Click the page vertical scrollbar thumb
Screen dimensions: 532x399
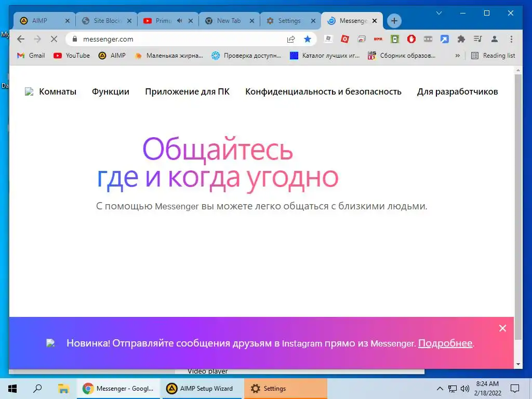pos(518,207)
